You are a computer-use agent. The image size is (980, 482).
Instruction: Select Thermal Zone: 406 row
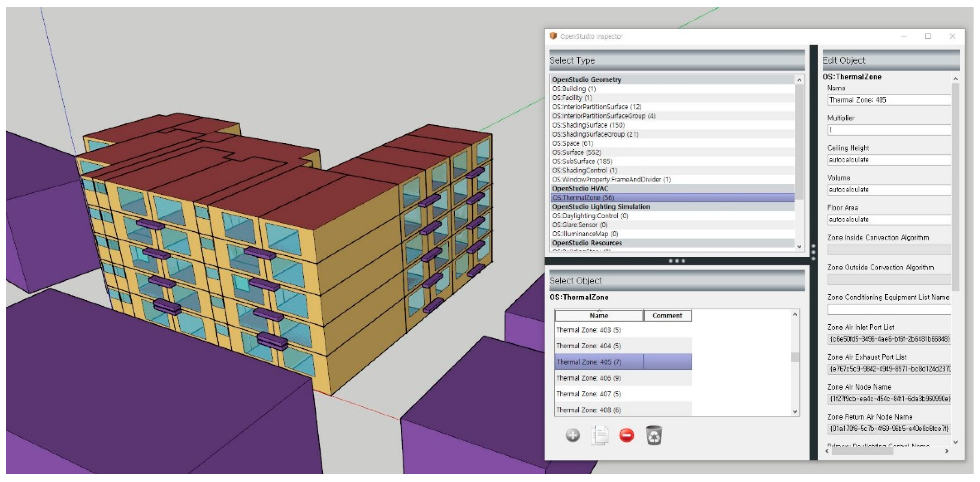pyautogui.click(x=588, y=378)
